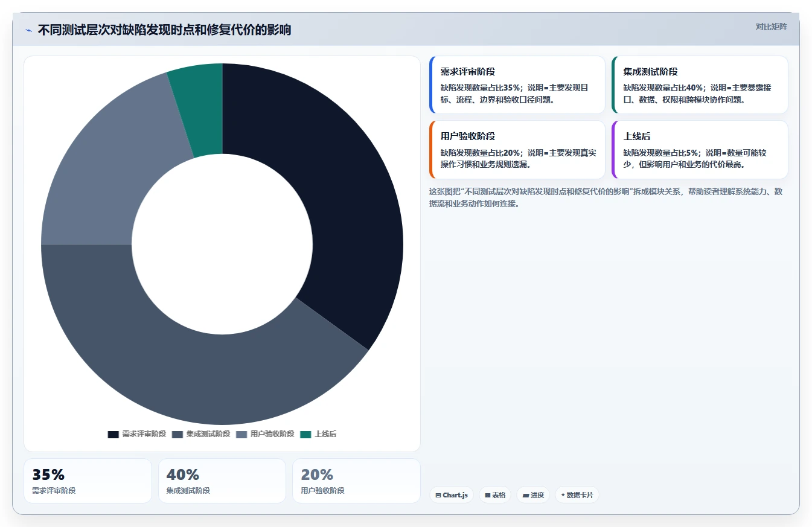Open the 用户验收阶段 description card
The height and width of the screenshot is (527, 812).
pyautogui.click(x=517, y=150)
